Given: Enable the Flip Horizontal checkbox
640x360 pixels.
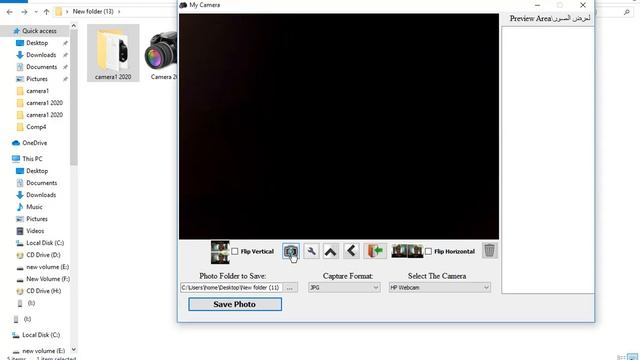Looking at the screenshot, I should pyautogui.click(x=428, y=251).
